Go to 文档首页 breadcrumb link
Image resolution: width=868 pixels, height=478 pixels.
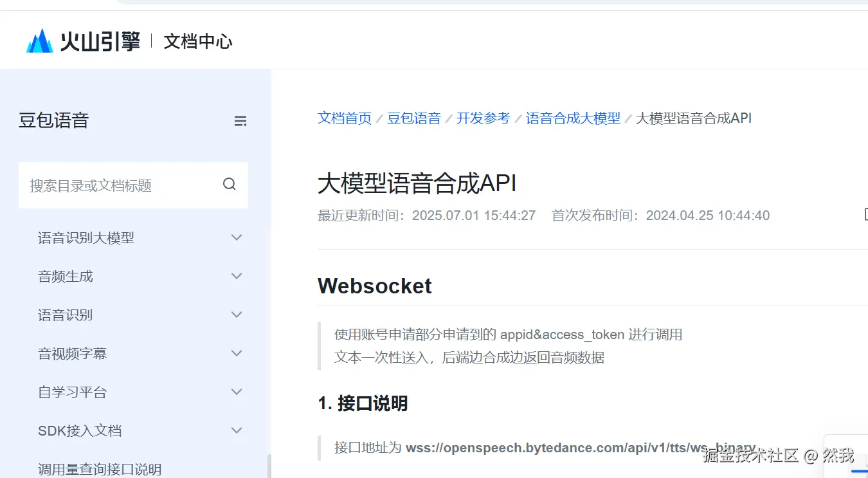345,118
